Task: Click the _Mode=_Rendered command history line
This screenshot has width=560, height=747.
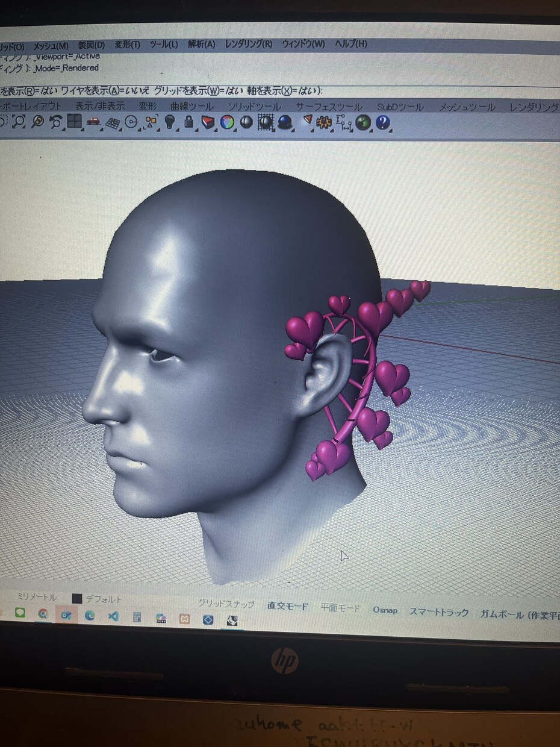Action: pyautogui.click(x=66, y=68)
